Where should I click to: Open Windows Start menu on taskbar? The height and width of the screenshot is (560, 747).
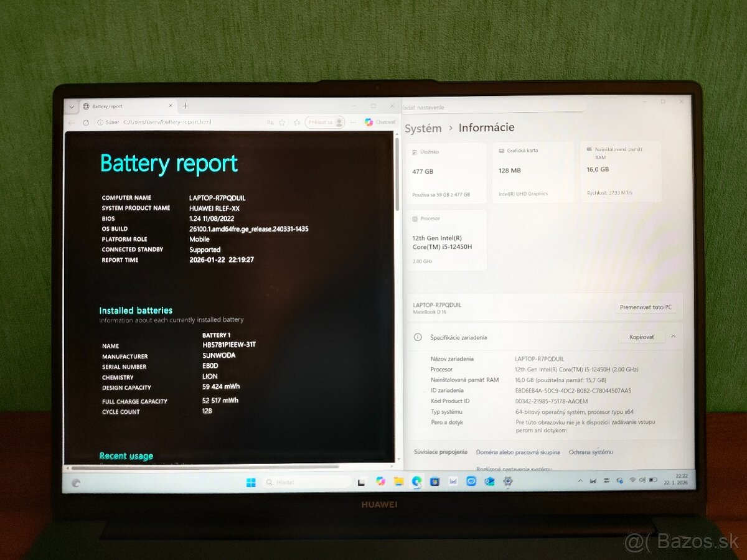click(x=251, y=481)
